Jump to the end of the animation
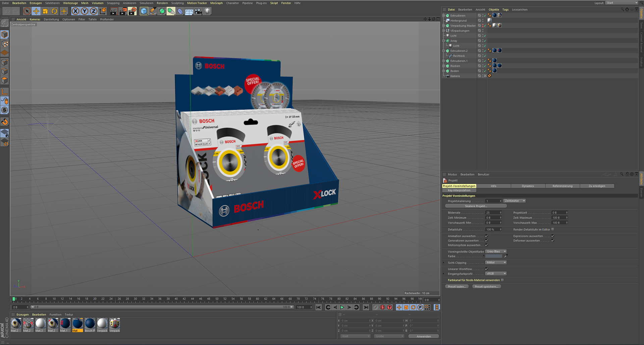Image resolution: width=644 pixels, height=345 pixels. tap(366, 307)
